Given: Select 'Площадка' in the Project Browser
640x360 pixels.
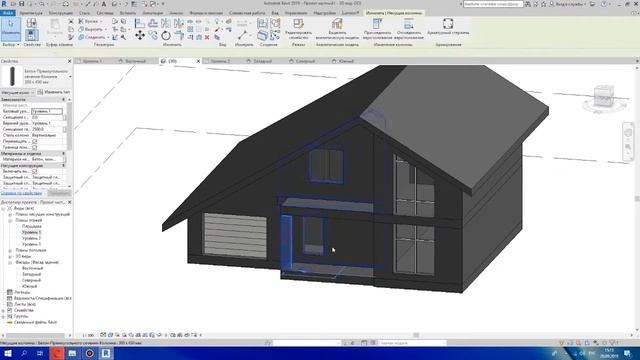Looking at the screenshot, I should (31, 226).
